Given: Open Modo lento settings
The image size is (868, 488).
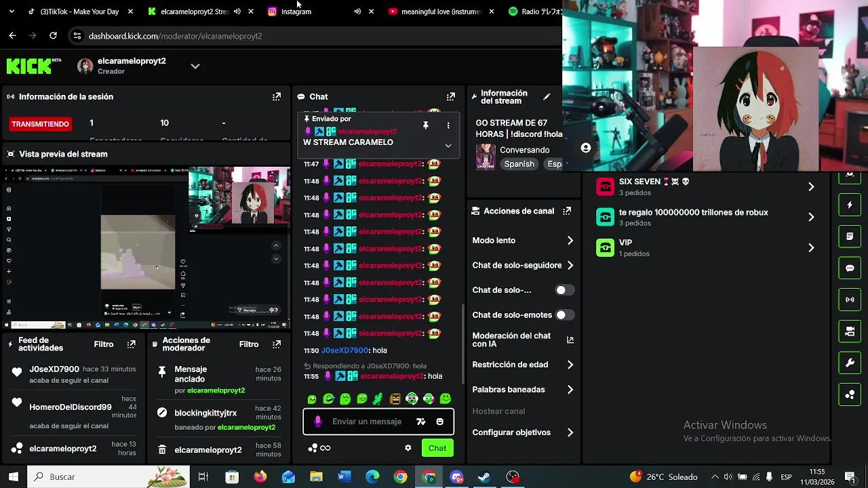Looking at the screenshot, I should pos(523,241).
